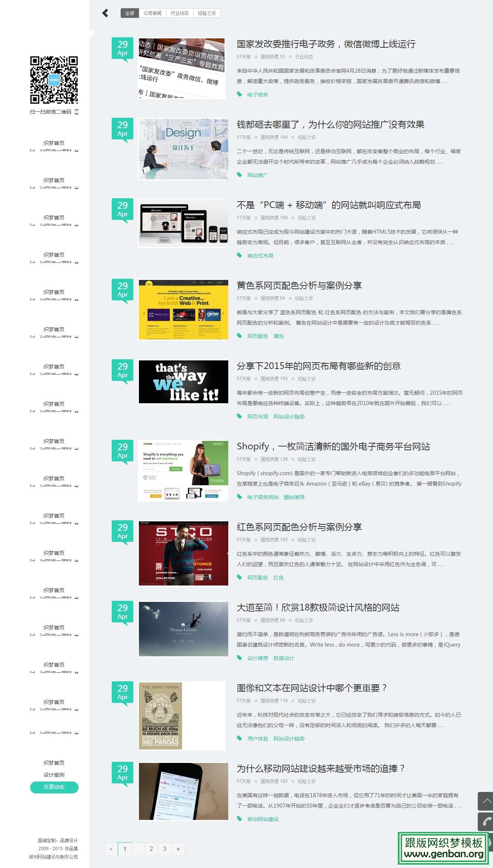Open the Shopify website thumbnail
The width and height of the screenshot is (493, 868).
point(183,471)
